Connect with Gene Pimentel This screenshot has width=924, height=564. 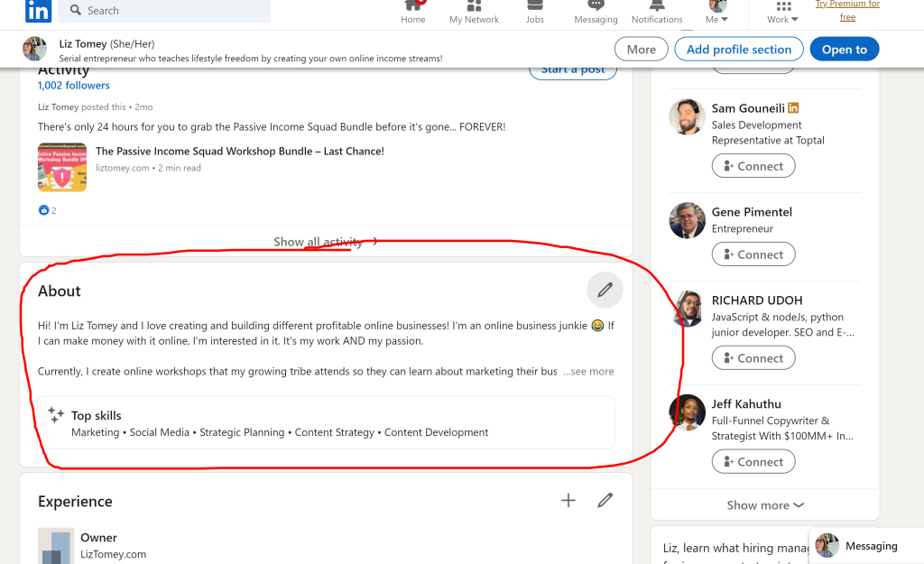point(753,254)
